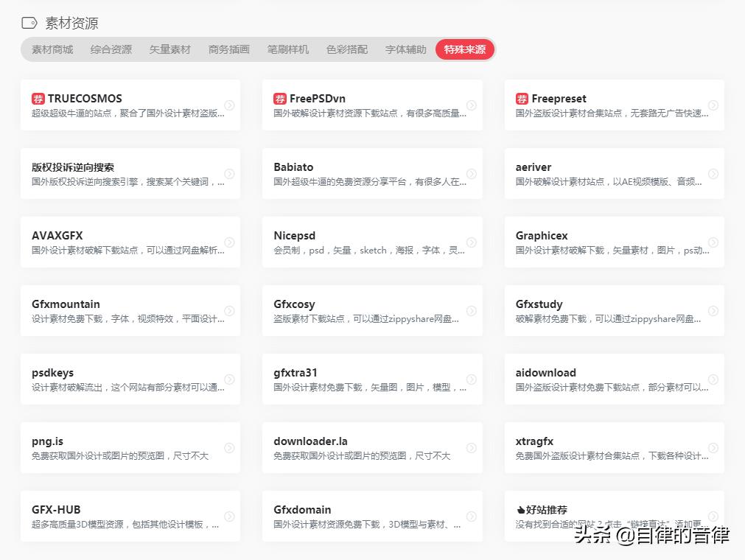This screenshot has width=745, height=560.
Task: Expand the xtragfx card via its chevron
Action: [x=713, y=447]
